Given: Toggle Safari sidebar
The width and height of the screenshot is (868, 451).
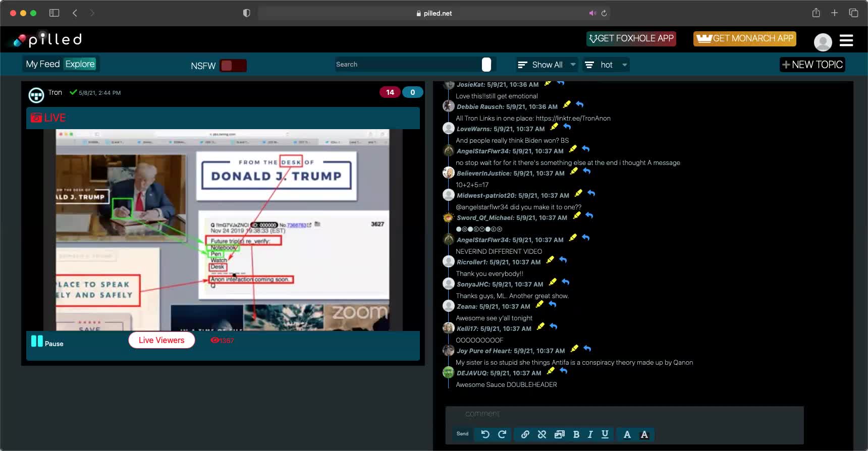Looking at the screenshot, I should pos(54,13).
